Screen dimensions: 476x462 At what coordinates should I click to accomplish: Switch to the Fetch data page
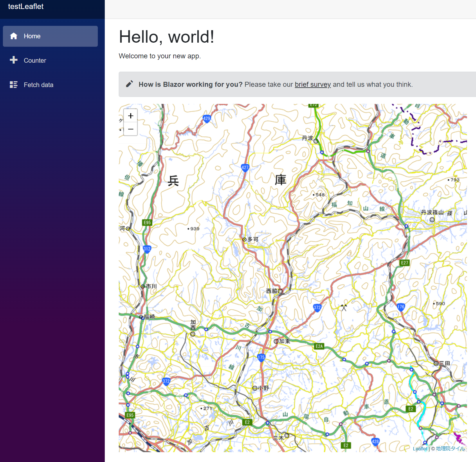(38, 84)
